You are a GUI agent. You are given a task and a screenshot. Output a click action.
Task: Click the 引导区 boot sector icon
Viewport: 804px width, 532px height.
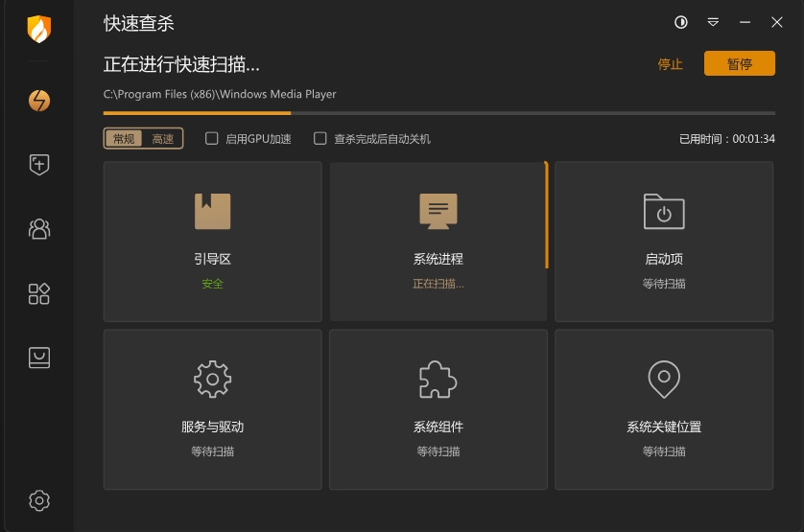(212, 211)
